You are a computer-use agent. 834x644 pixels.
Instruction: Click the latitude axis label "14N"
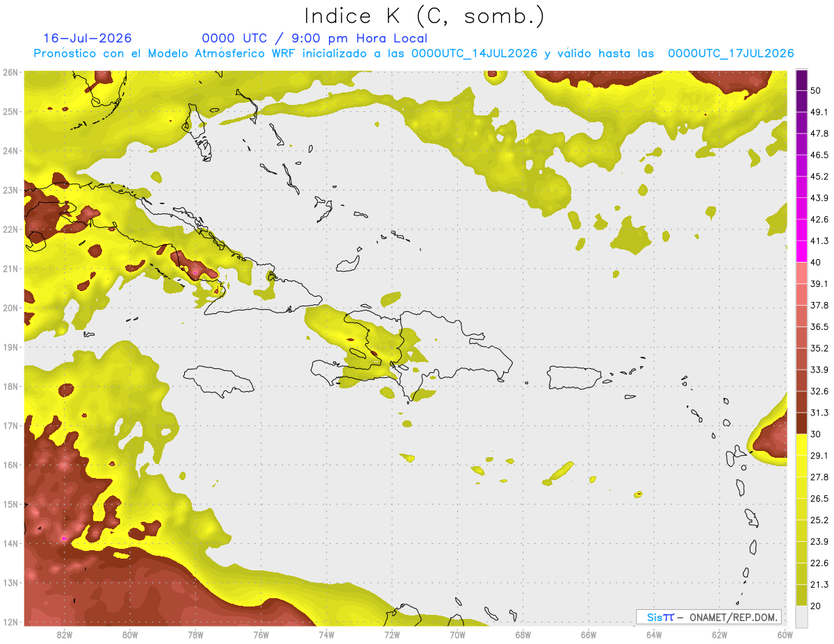10,543
